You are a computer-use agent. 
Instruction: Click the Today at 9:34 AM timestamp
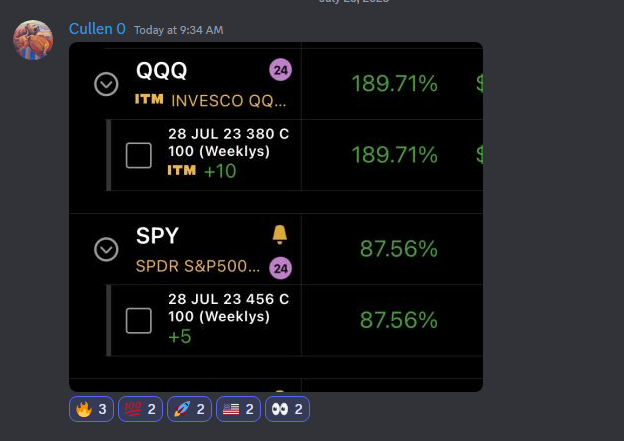[179, 30]
